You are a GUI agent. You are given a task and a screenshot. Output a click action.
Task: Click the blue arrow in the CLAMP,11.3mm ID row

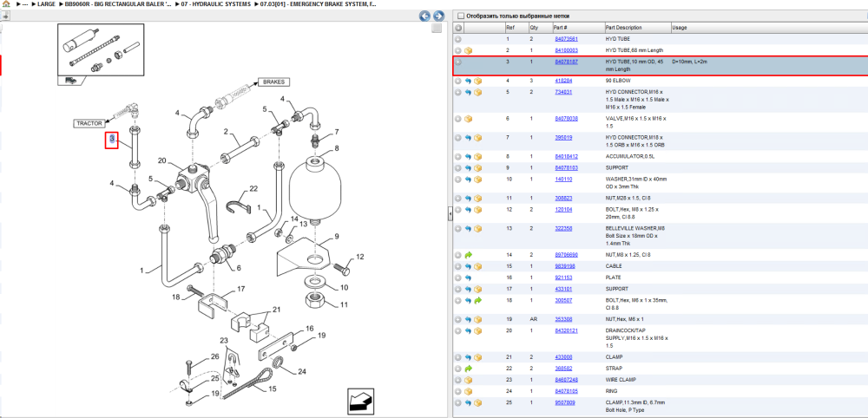[x=468, y=402]
